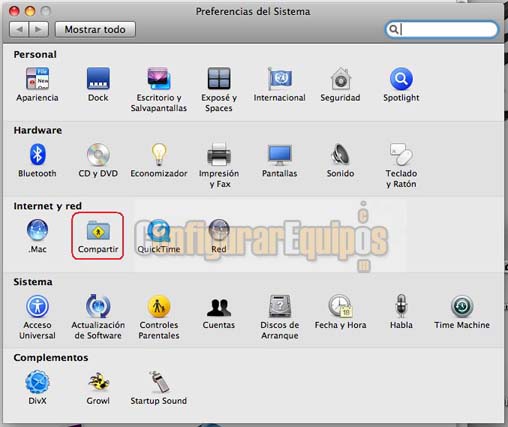
Task: Click the Mostrar todo button
Action: [95, 29]
